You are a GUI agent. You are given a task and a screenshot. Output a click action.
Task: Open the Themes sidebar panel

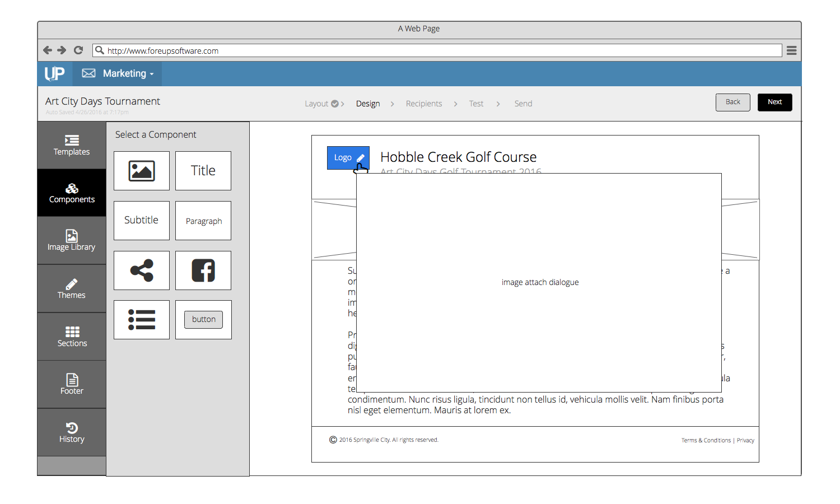(72, 289)
